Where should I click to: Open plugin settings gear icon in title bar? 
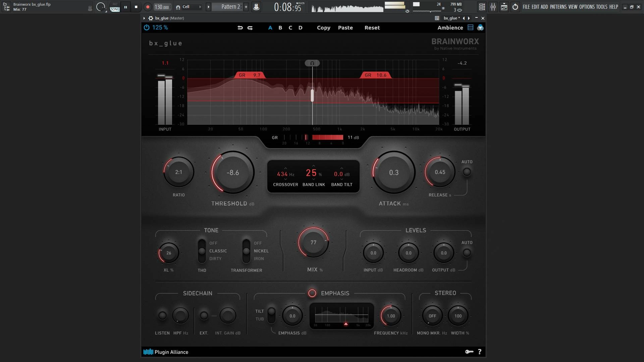tap(151, 18)
